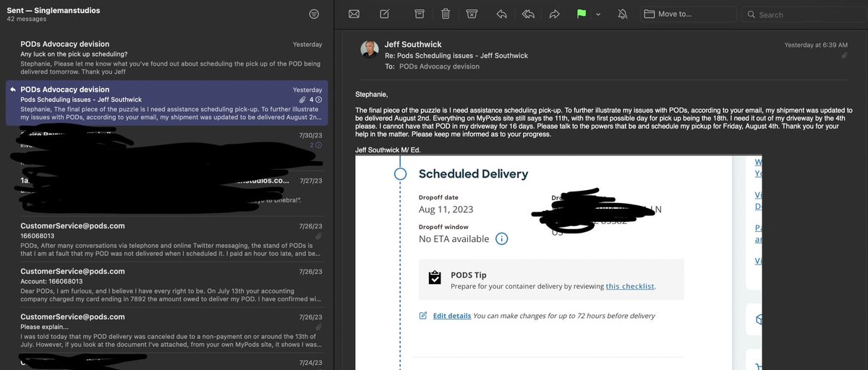The image size is (868, 370).
Task: Click 'this checklist' link in PODS Tip
Action: pyautogui.click(x=630, y=286)
